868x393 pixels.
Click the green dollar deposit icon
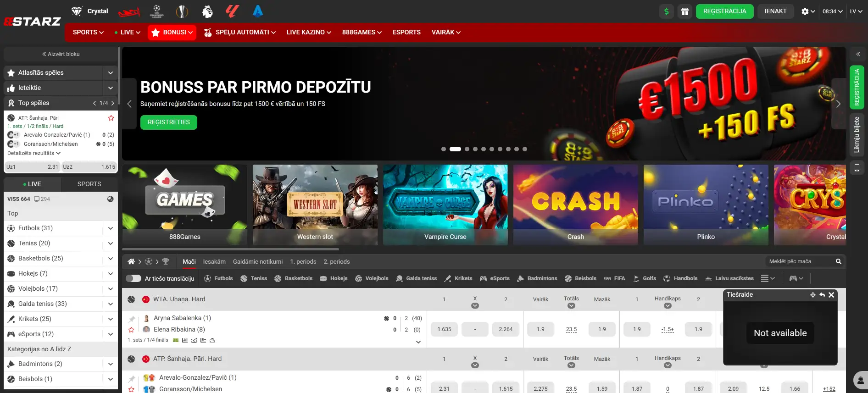click(666, 11)
